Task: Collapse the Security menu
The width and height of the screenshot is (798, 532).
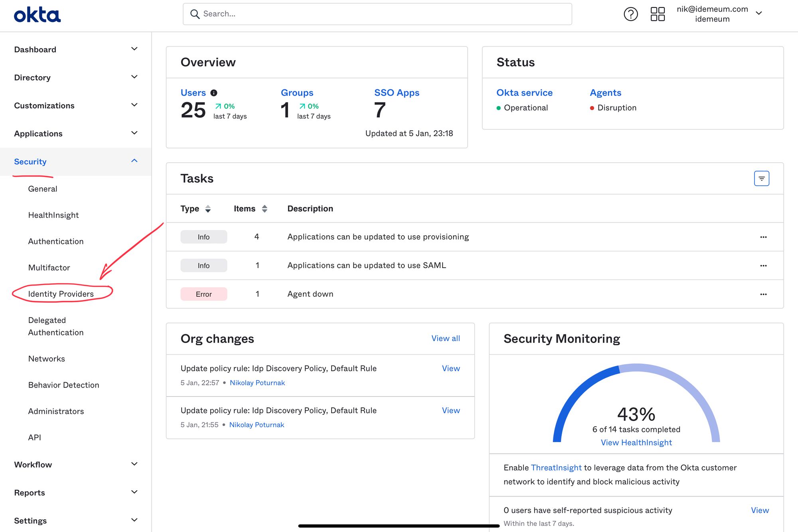Action: pyautogui.click(x=76, y=162)
